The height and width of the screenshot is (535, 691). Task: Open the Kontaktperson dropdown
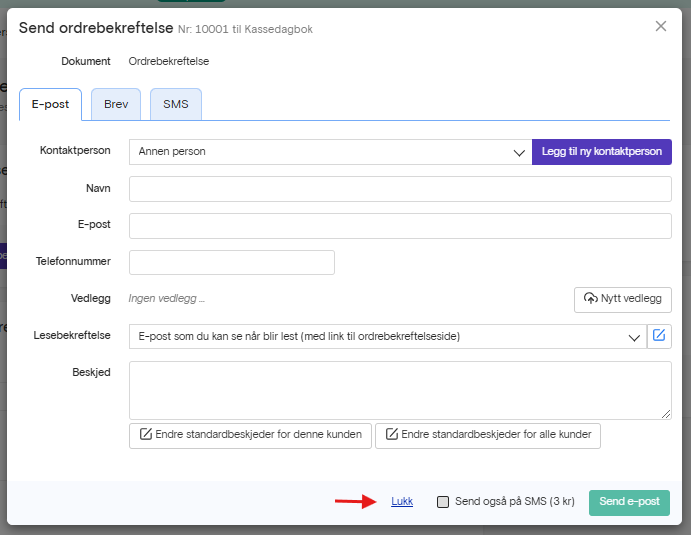pos(331,152)
